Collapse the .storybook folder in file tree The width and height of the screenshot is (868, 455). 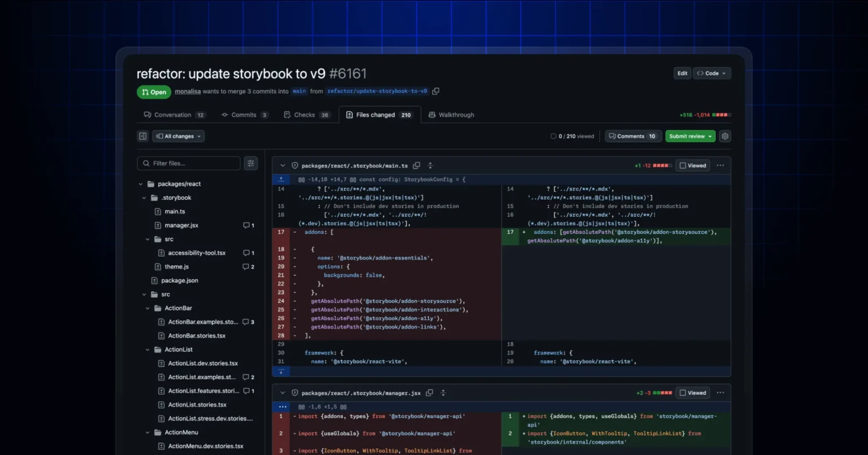coord(145,198)
